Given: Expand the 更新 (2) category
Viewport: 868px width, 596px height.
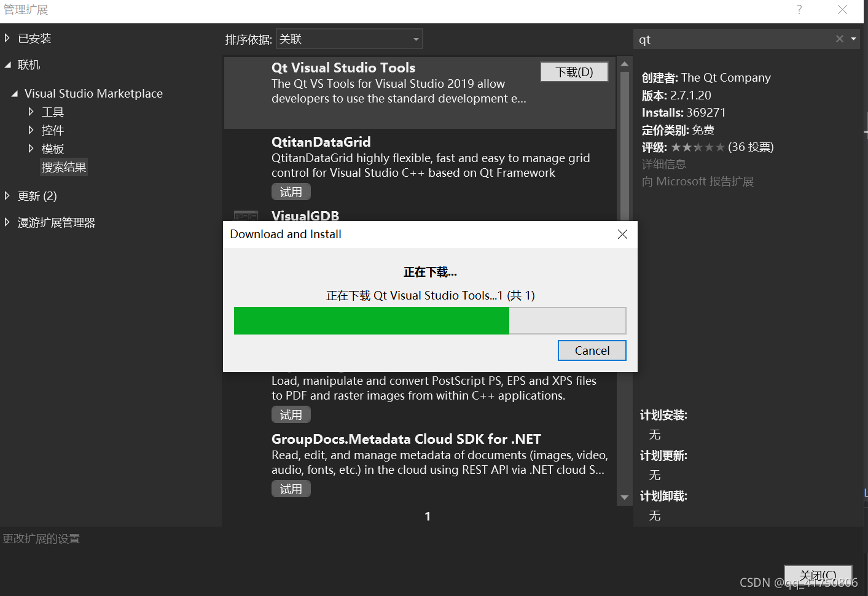Looking at the screenshot, I should pos(7,196).
